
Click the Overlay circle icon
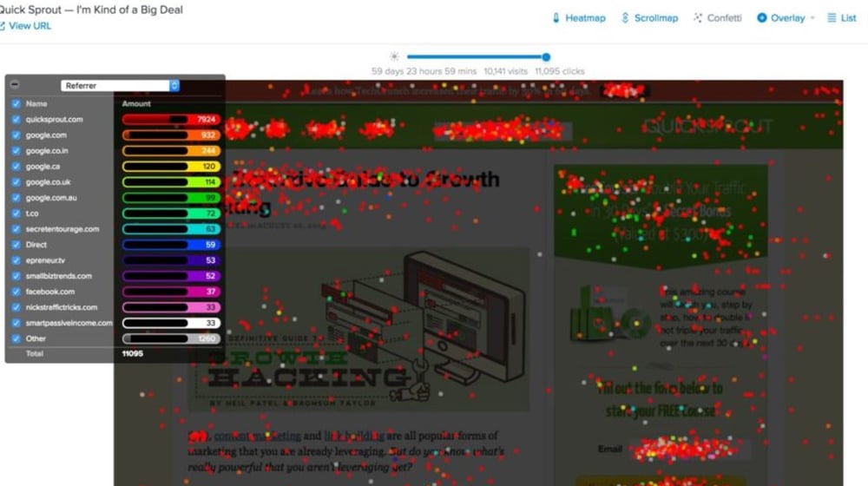tap(762, 17)
